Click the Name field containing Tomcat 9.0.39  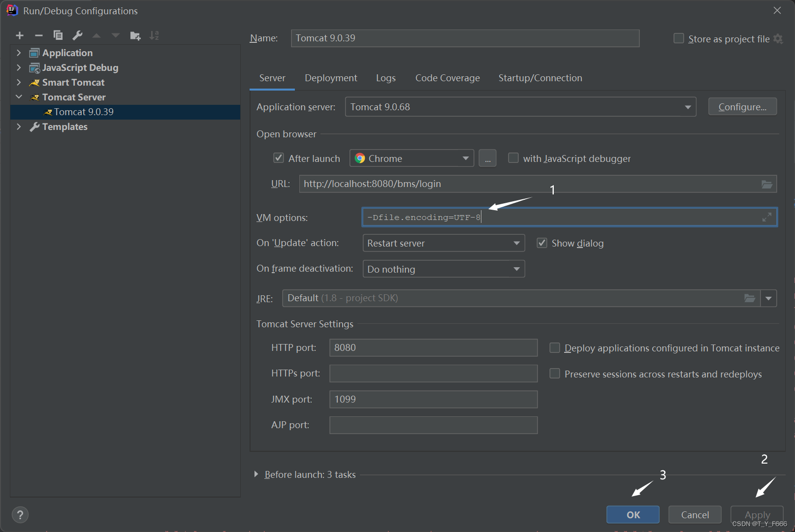[465, 38]
